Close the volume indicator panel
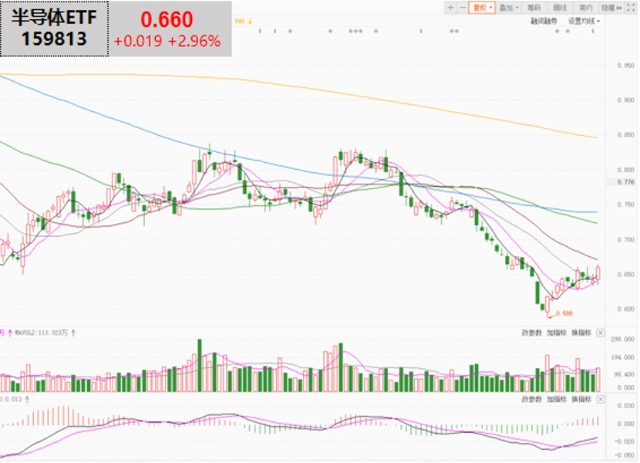The height and width of the screenshot is (463, 640). coord(600,332)
